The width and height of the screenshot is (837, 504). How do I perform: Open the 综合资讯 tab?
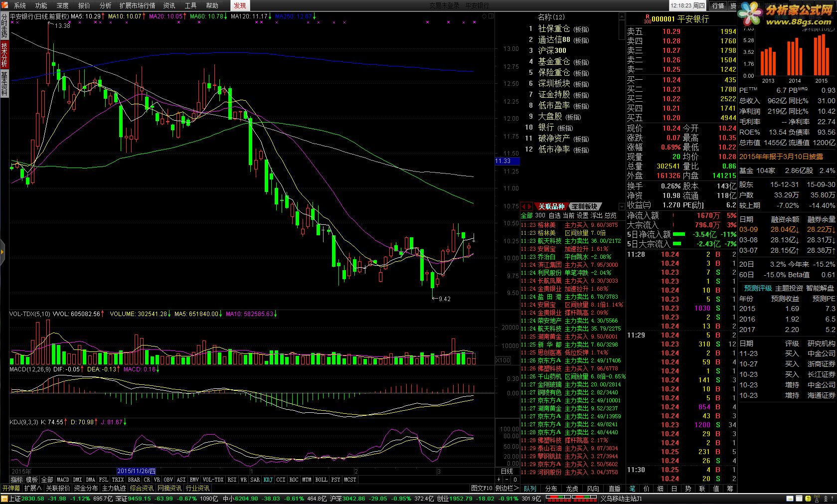click(142, 488)
